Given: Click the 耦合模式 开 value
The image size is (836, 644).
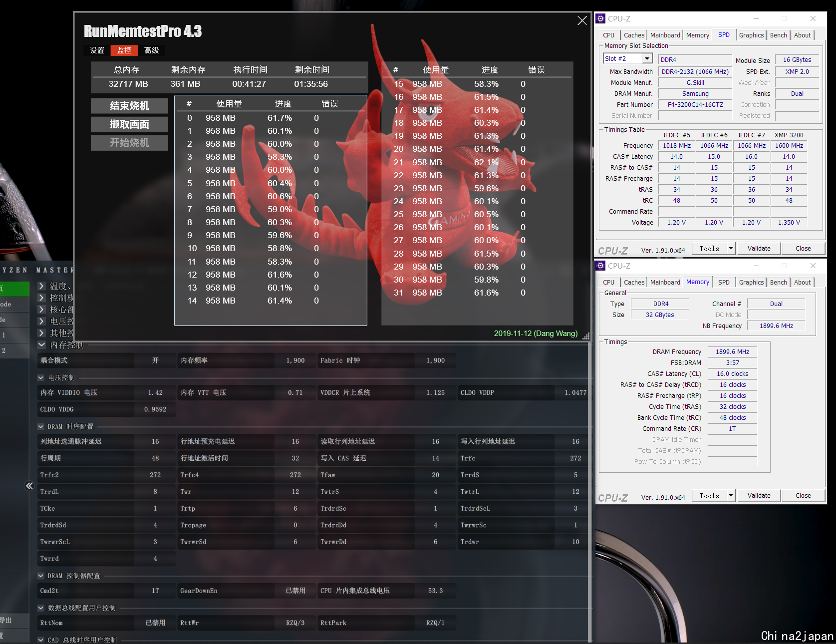Looking at the screenshot, I should click(155, 360).
